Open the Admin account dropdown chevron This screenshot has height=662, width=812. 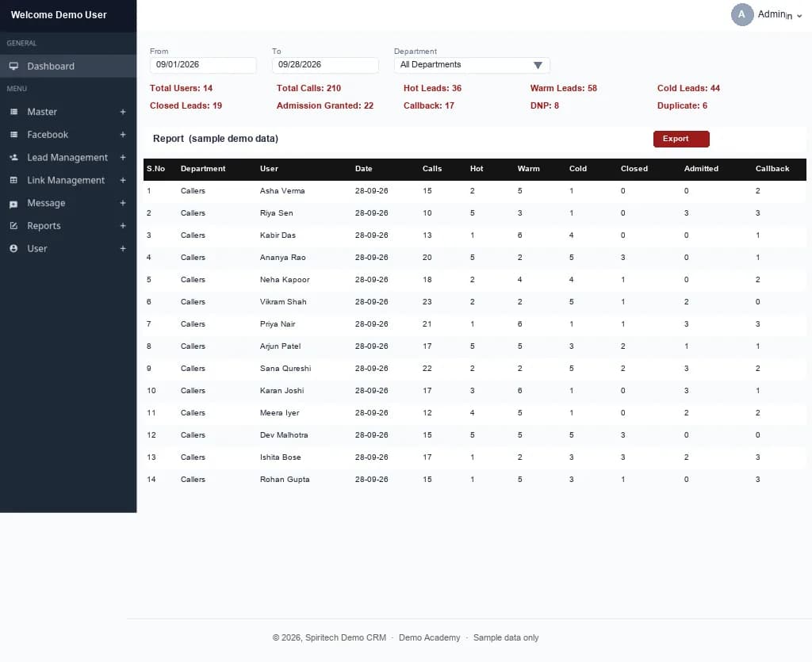(799, 16)
